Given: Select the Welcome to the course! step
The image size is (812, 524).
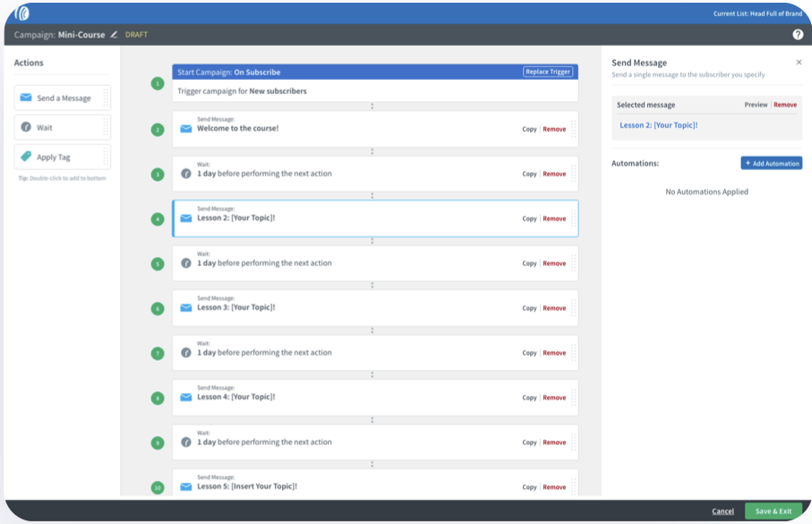Looking at the screenshot, I should click(375, 129).
